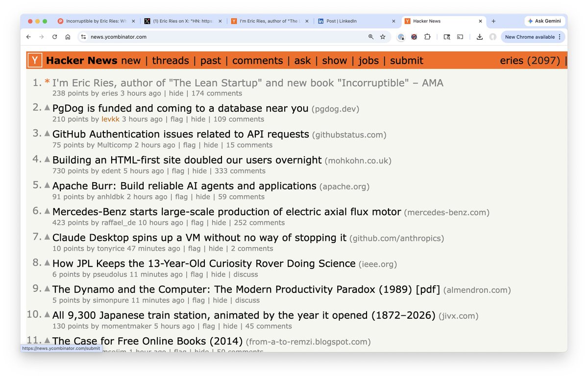Open 252 comments on Mercedes-Benz story
588x379 pixels.
pyautogui.click(x=259, y=222)
